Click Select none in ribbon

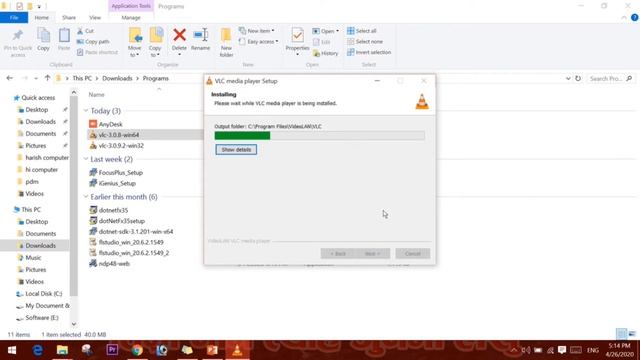[x=365, y=42]
